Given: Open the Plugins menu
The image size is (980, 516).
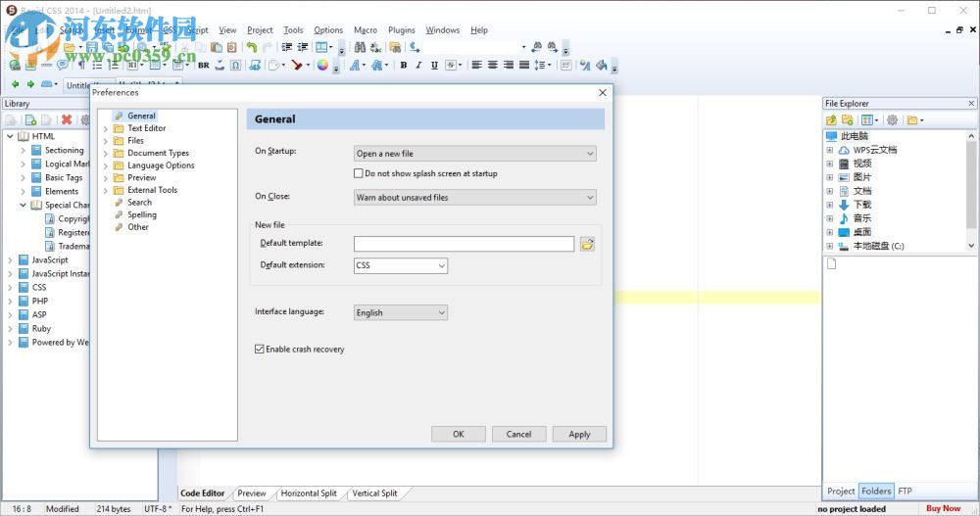Looking at the screenshot, I should tap(401, 30).
